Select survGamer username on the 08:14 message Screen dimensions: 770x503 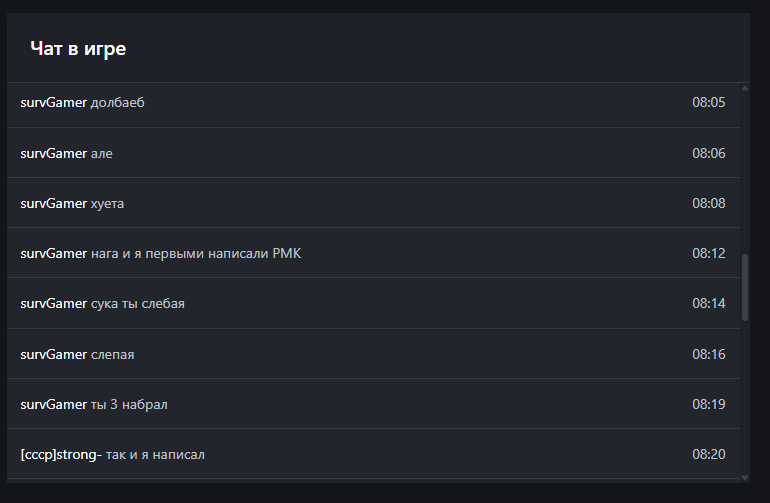pos(53,303)
